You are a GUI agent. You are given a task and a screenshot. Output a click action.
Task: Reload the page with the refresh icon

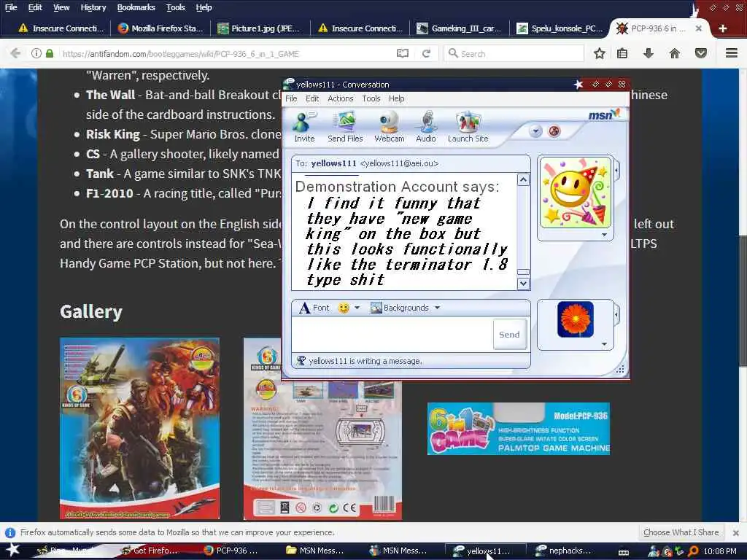pyautogui.click(x=426, y=53)
